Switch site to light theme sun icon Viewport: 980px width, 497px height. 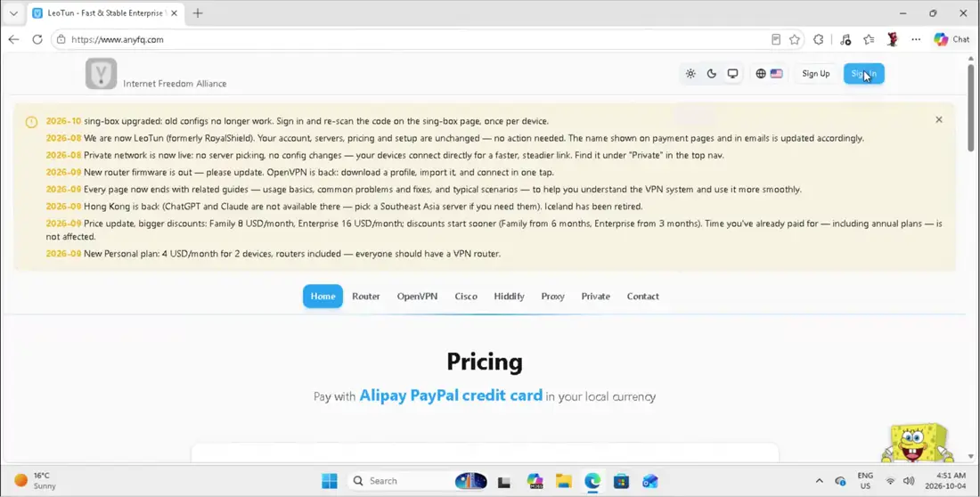(x=690, y=74)
